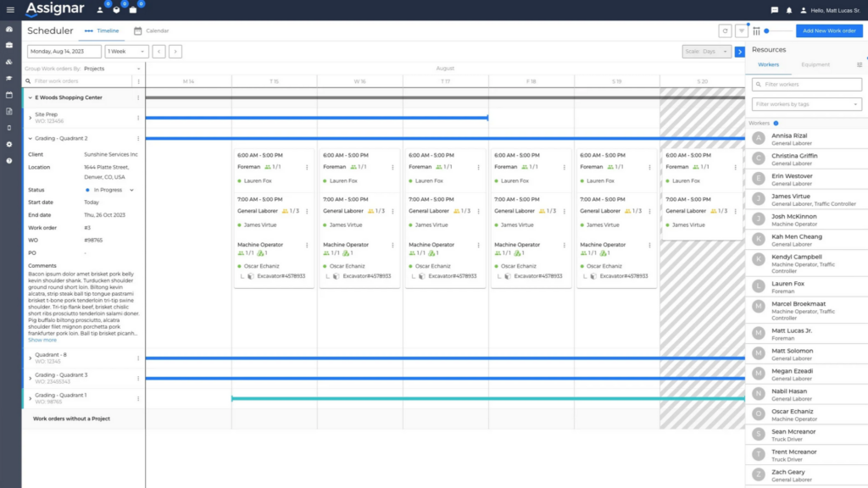This screenshot has width=868, height=488.
Task: Open the scheduler filter icon
Action: tap(743, 29)
